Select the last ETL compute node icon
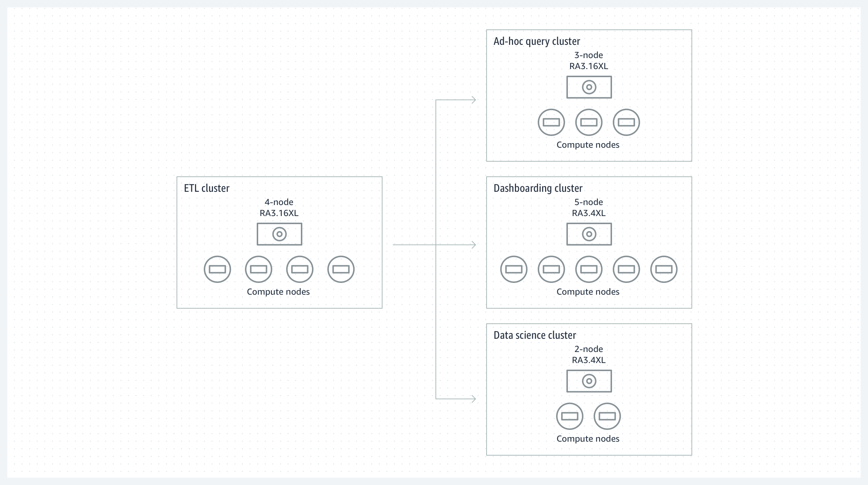This screenshot has height=485, width=868. [x=341, y=269]
